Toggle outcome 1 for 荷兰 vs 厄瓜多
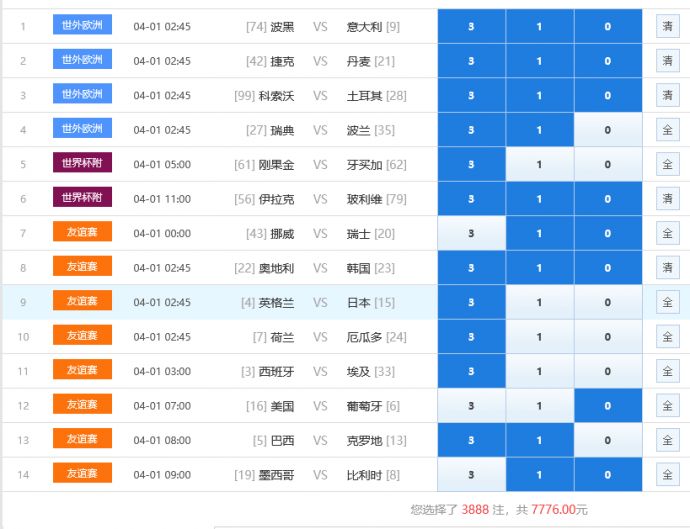The image size is (690, 529). click(x=540, y=337)
